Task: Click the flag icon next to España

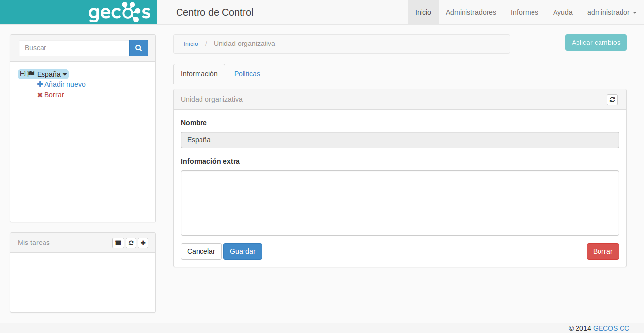Action: [x=31, y=74]
